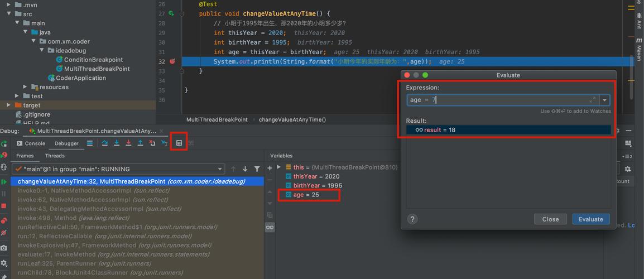Viewport: 644px width, 279px height.
Task: Select the age = 25 variable
Action: click(x=302, y=195)
